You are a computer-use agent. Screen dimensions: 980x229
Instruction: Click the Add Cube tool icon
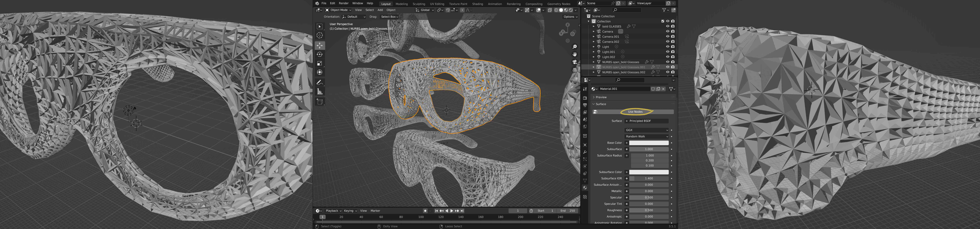tap(320, 101)
